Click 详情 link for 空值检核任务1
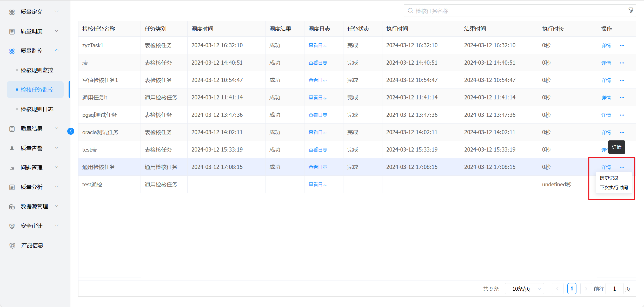Image resolution: width=644 pixels, height=307 pixels. tap(606, 80)
